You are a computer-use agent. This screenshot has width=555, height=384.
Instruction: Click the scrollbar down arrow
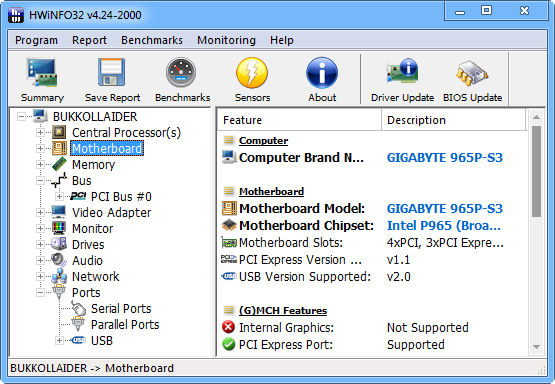coord(536,347)
